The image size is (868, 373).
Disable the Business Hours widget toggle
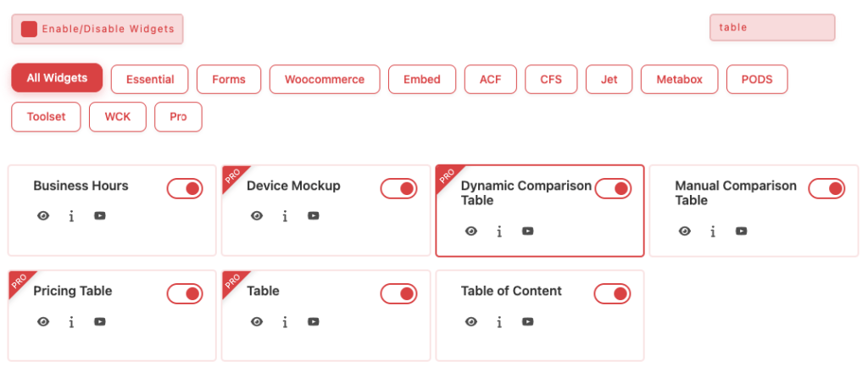185,188
